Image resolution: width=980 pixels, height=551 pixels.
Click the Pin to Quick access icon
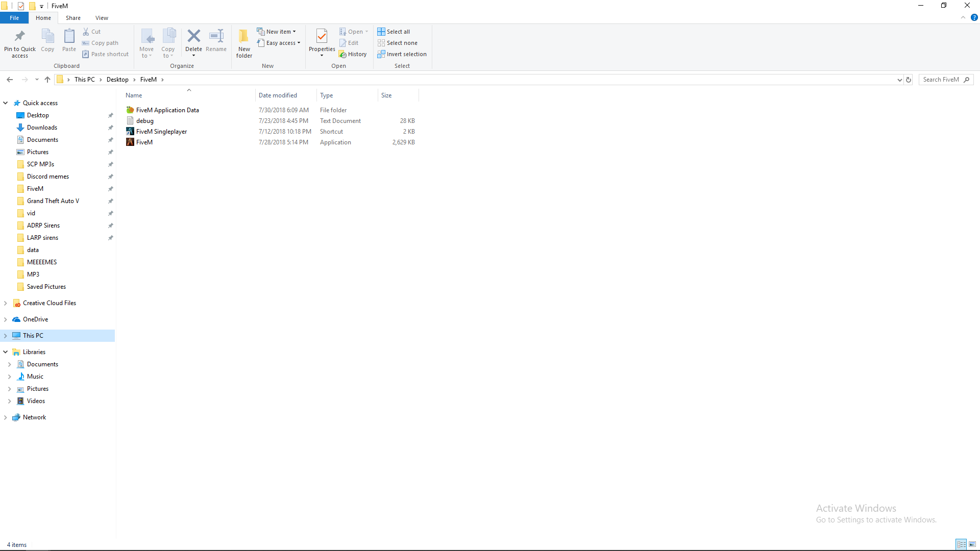[x=20, y=36]
